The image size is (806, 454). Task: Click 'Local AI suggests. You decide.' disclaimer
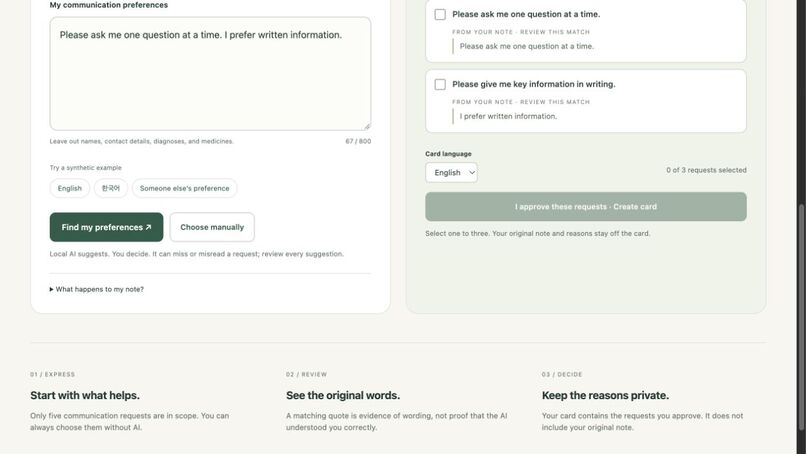coord(197,254)
